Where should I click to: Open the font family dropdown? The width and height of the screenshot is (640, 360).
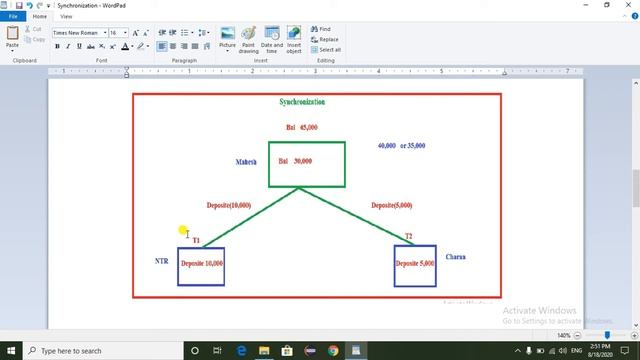[x=105, y=33]
